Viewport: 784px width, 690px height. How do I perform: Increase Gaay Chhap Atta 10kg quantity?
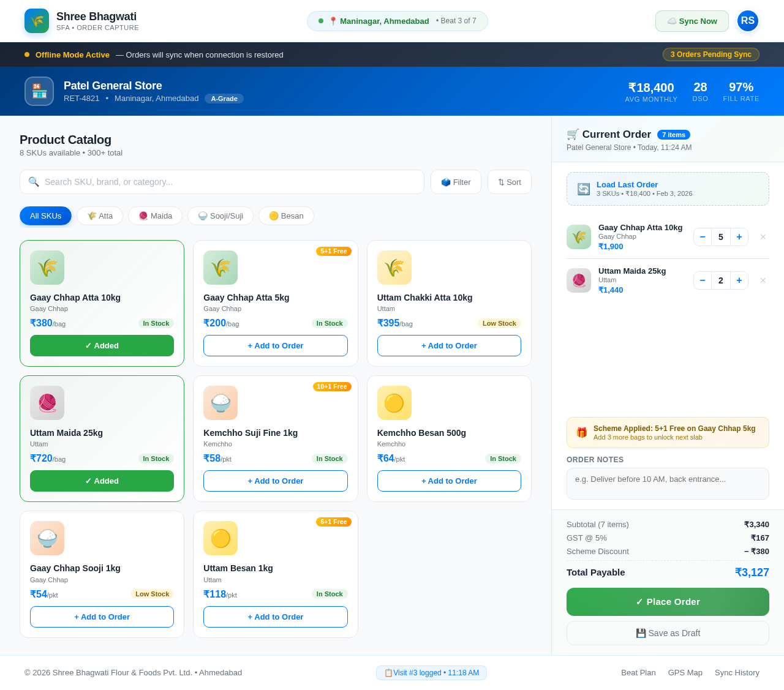[x=739, y=236]
